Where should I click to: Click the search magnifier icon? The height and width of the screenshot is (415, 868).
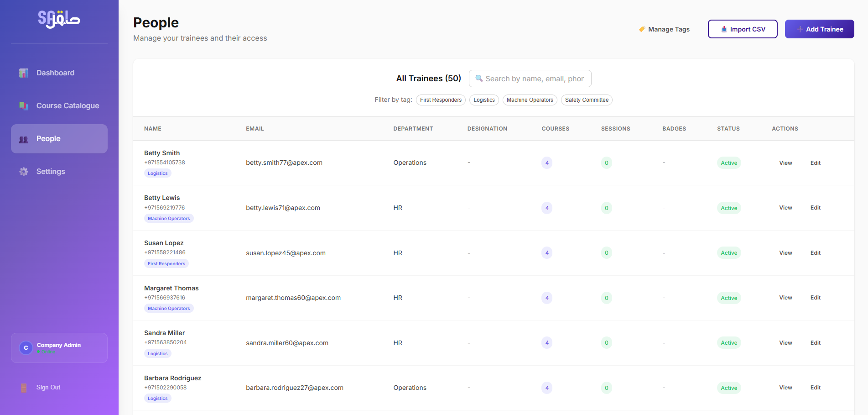point(479,79)
